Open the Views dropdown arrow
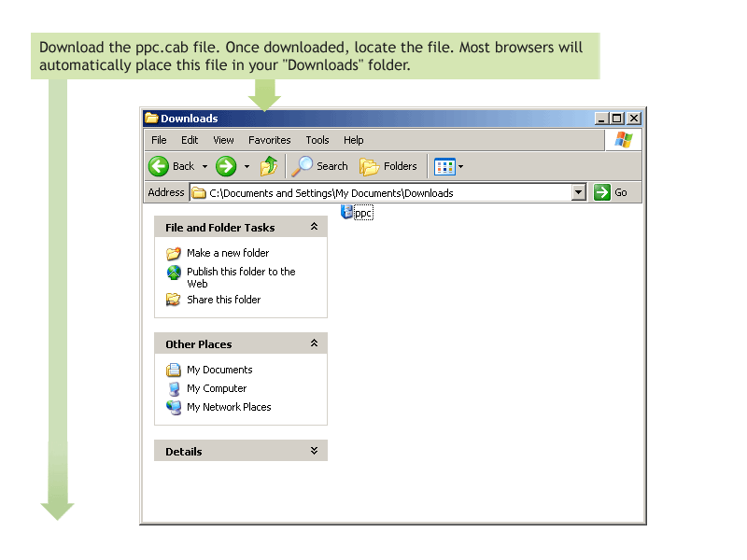 pos(460,167)
